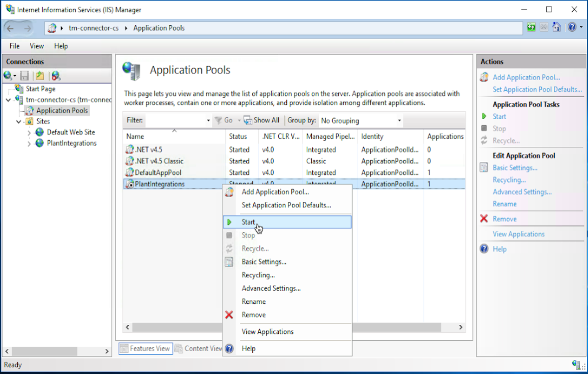
Task: Choose Start from the context menu
Action: (x=248, y=222)
